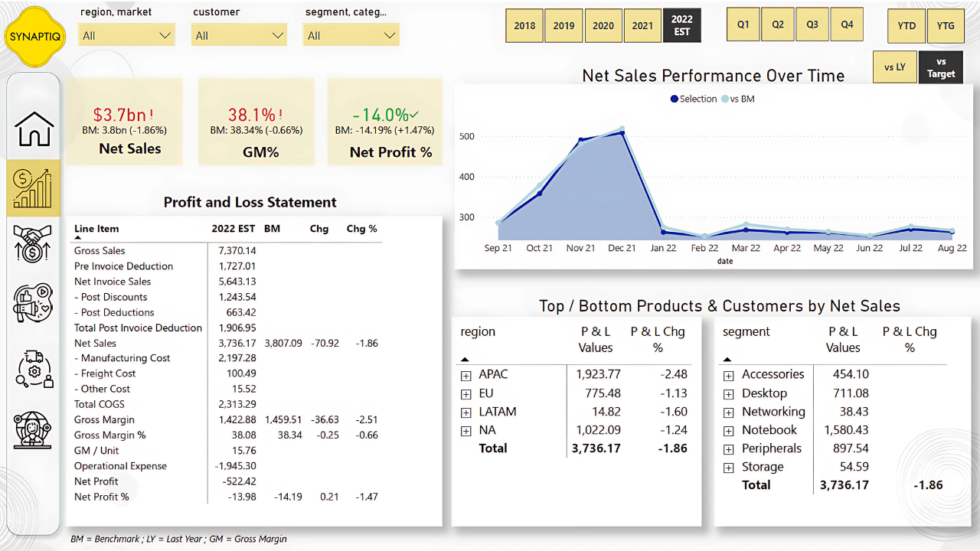Image resolution: width=980 pixels, height=551 pixels.
Task: Open the executive globe person icon
Action: [33, 429]
